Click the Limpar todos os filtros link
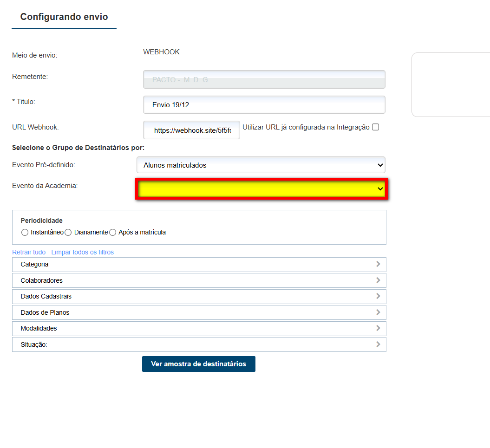Screen dimensions: 490x448 (x=82, y=252)
